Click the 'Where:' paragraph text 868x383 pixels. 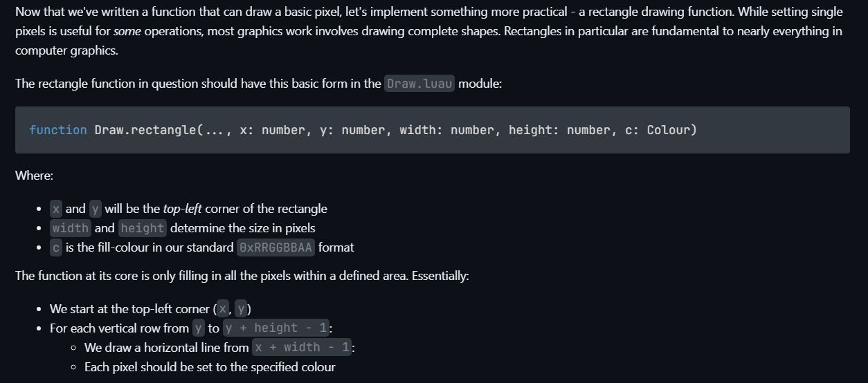coord(34,176)
